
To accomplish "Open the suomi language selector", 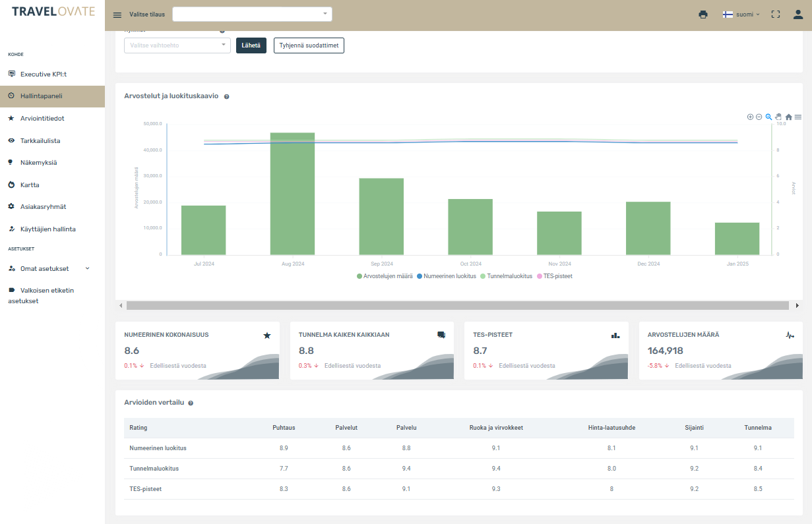I will [741, 15].
